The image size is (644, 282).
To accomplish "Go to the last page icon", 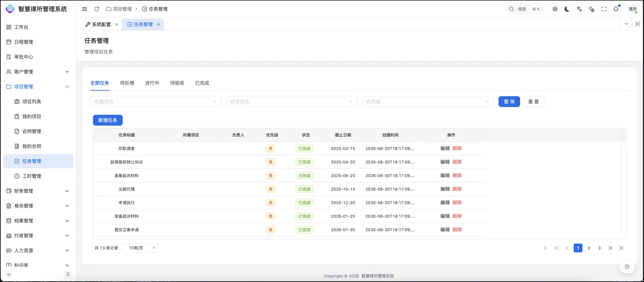I will click(x=621, y=248).
